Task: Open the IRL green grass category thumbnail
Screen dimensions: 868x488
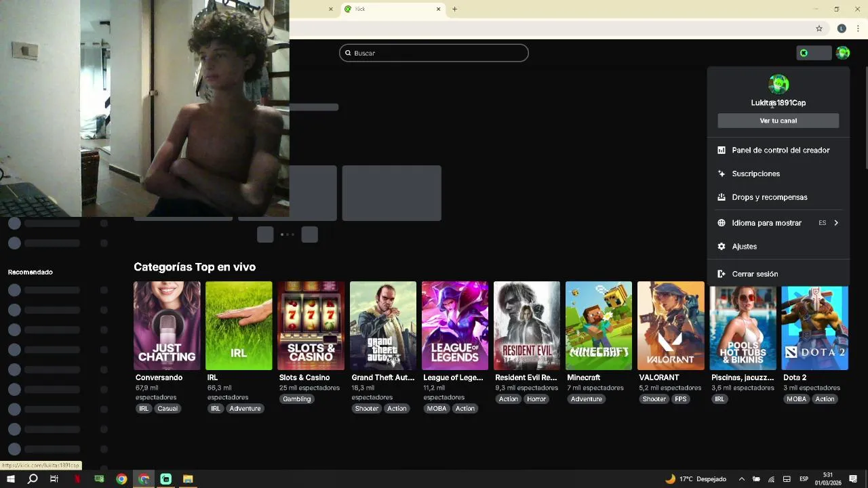Action: (x=239, y=325)
